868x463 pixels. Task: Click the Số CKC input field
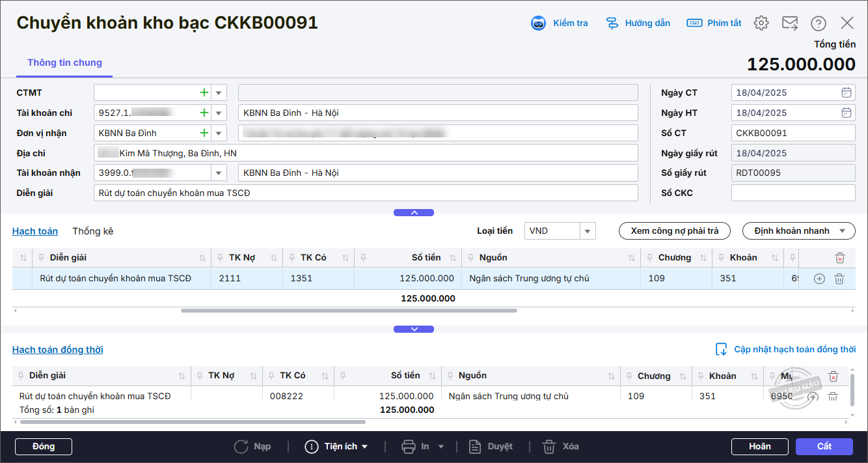(x=793, y=193)
